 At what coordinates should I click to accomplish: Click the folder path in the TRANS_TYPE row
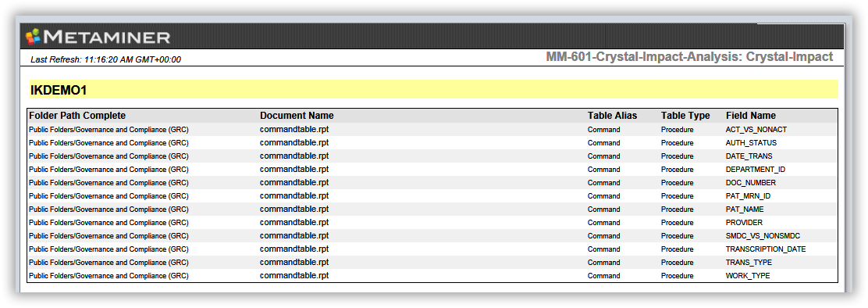[109, 263]
